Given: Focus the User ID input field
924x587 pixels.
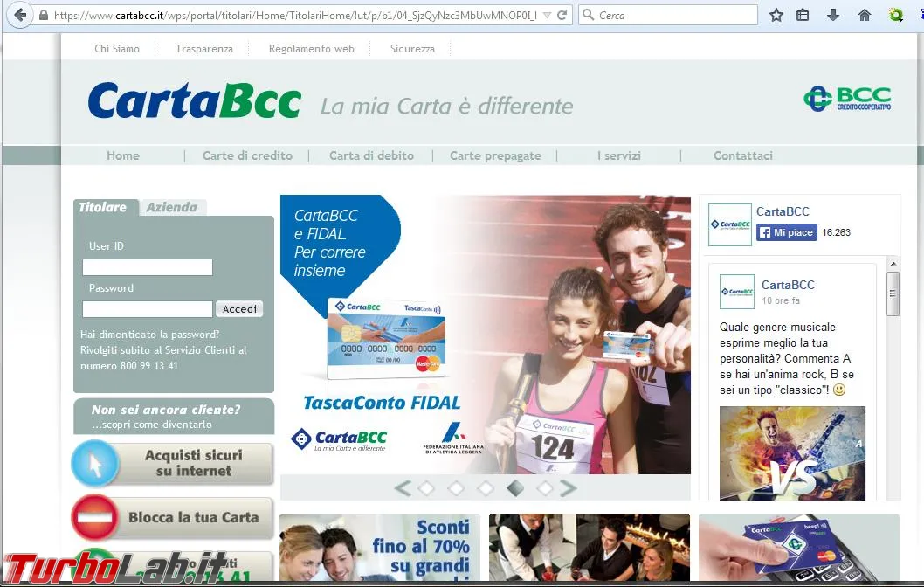Looking at the screenshot, I should click(x=148, y=267).
